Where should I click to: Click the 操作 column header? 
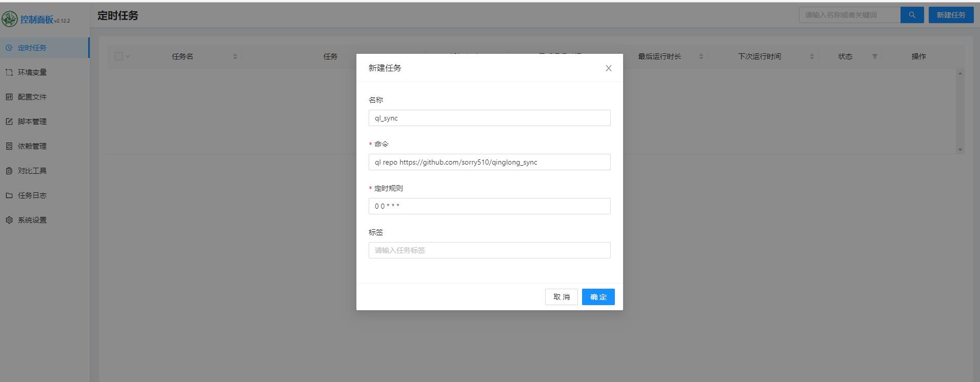(x=918, y=56)
